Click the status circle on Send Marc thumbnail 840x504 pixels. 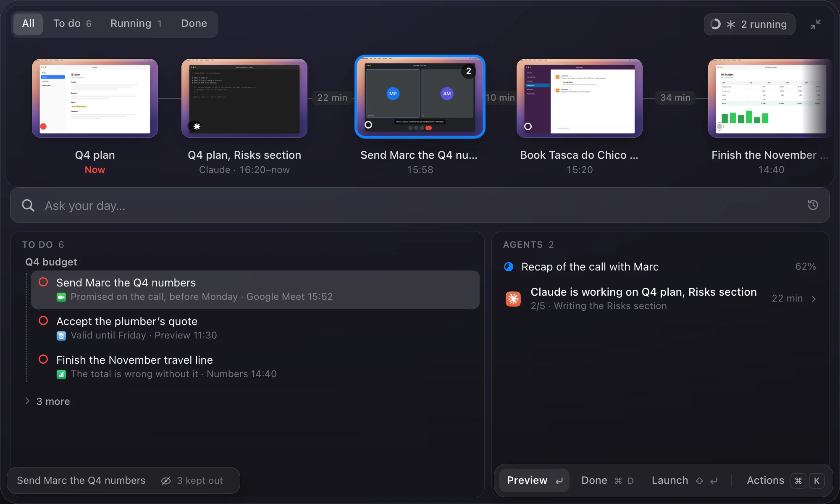(368, 125)
